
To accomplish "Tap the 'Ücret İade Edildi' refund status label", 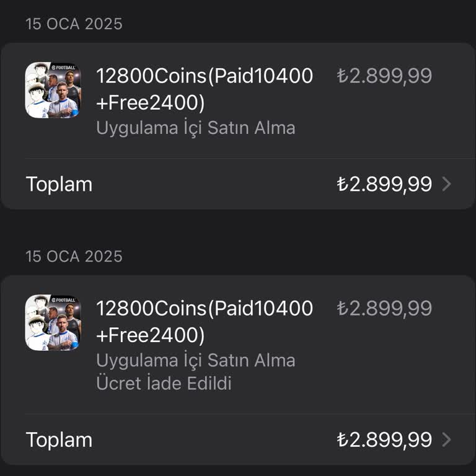I will (164, 383).
